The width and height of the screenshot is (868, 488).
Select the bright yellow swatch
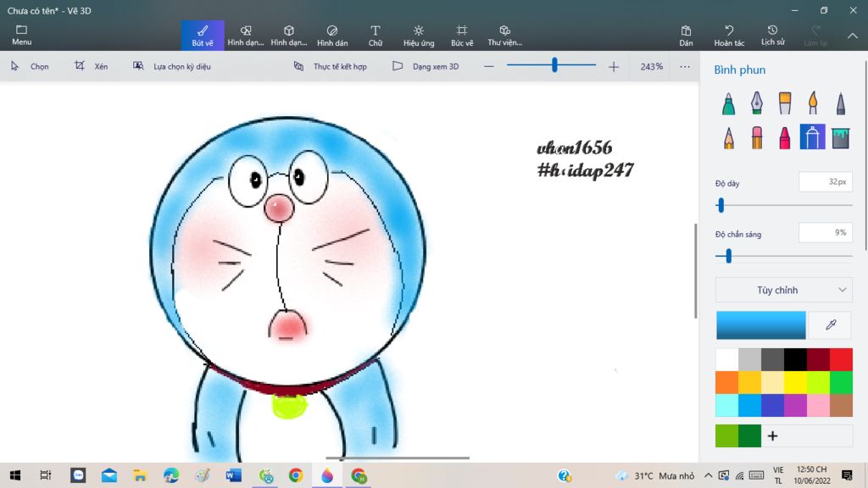pos(795,382)
